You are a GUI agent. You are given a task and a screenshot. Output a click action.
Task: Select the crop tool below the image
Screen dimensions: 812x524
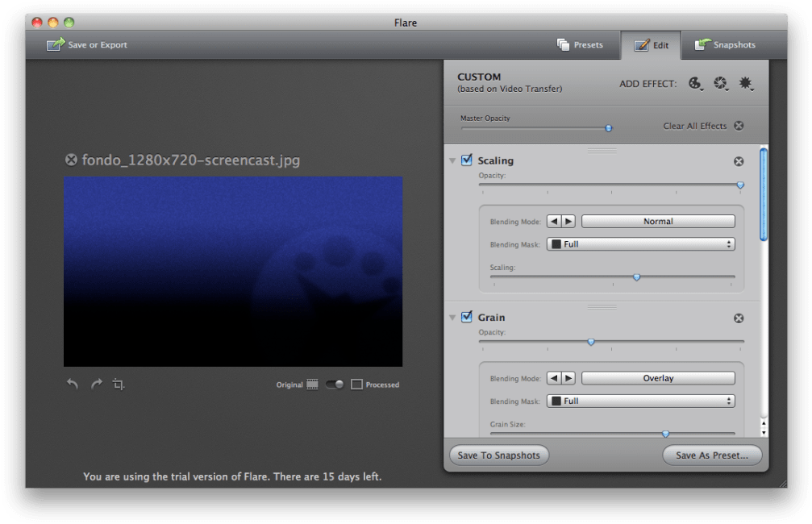click(x=119, y=385)
